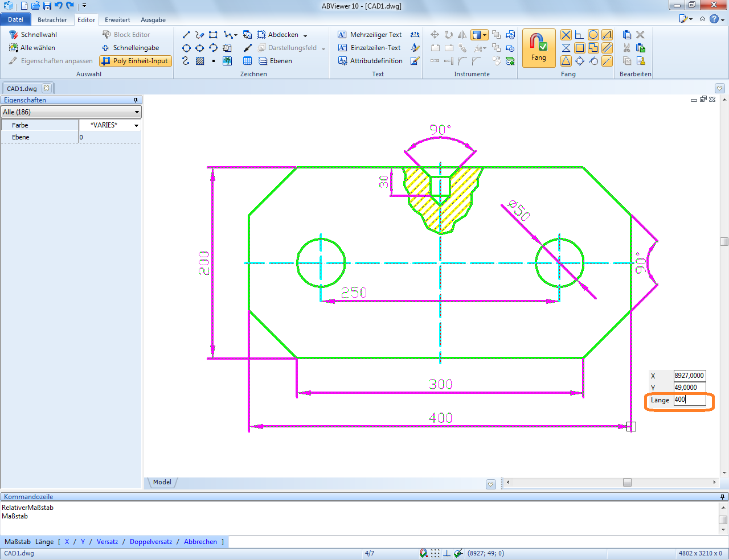Open the Alle (186) selection dropdown

71,112
